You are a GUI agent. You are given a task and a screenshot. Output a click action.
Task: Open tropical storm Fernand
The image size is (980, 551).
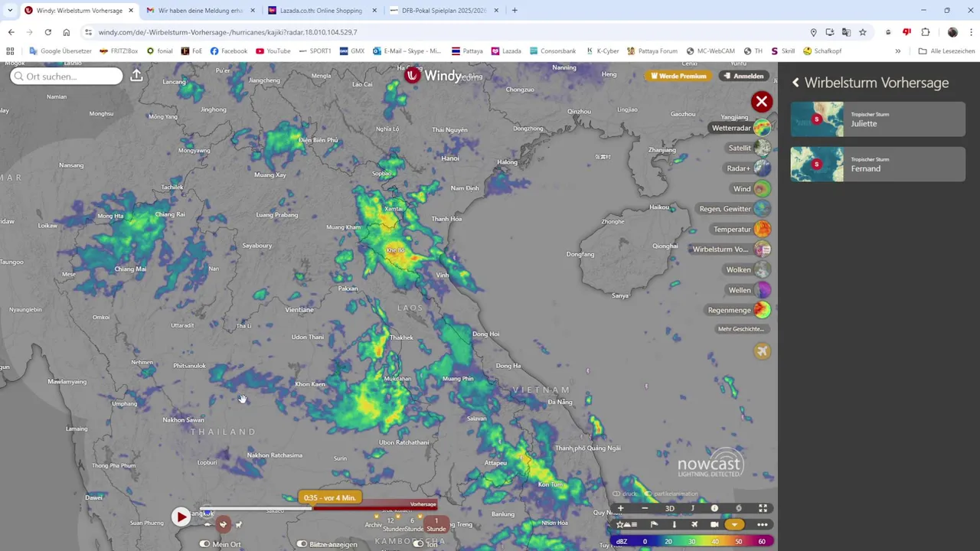pyautogui.click(x=877, y=165)
